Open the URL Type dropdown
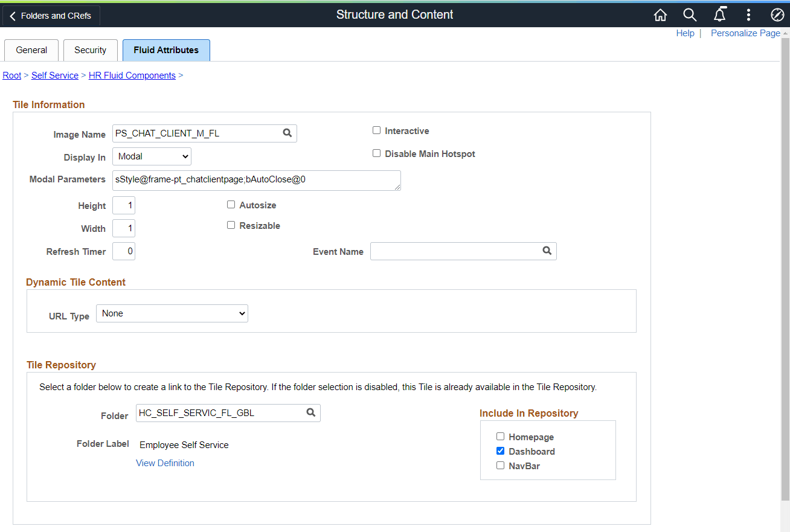The width and height of the screenshot is (790, 532). click(172, 313)
